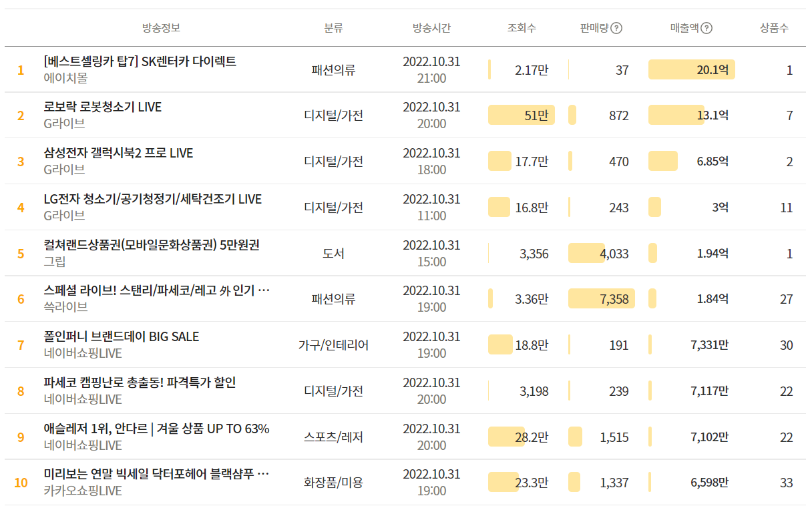
Task: Click the 1.84억 revenue value
Action: coord(713,298)
